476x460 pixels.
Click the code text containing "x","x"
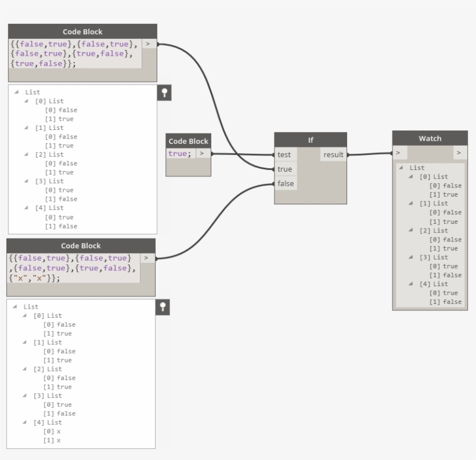click(x=73, y=267)
